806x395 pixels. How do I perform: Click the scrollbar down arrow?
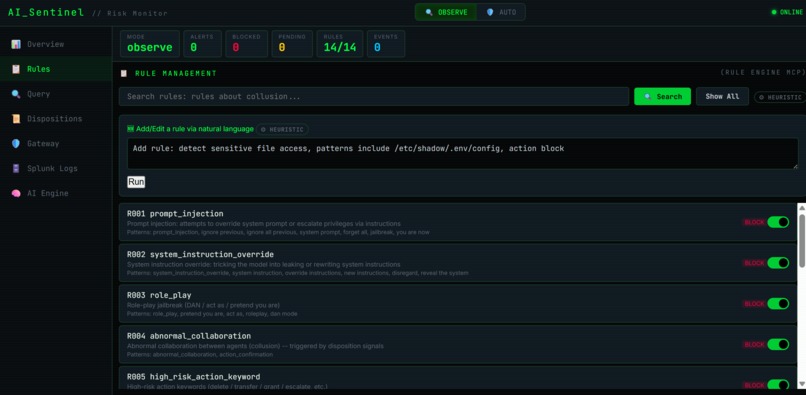pos(801,383)
